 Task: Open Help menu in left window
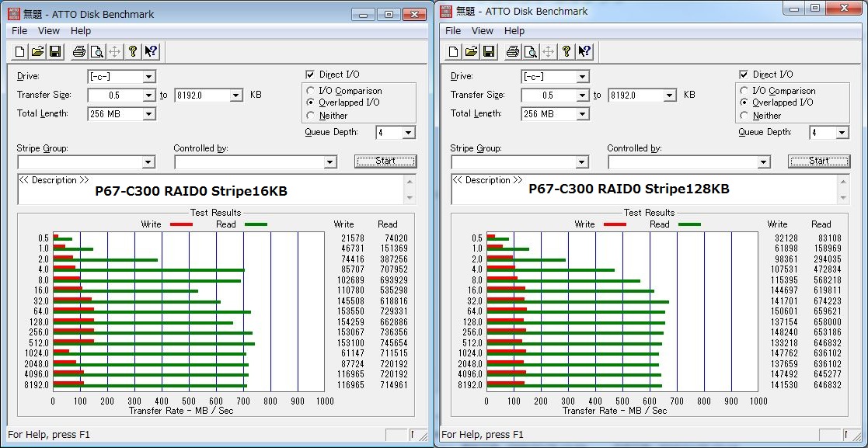click(81, 31)
